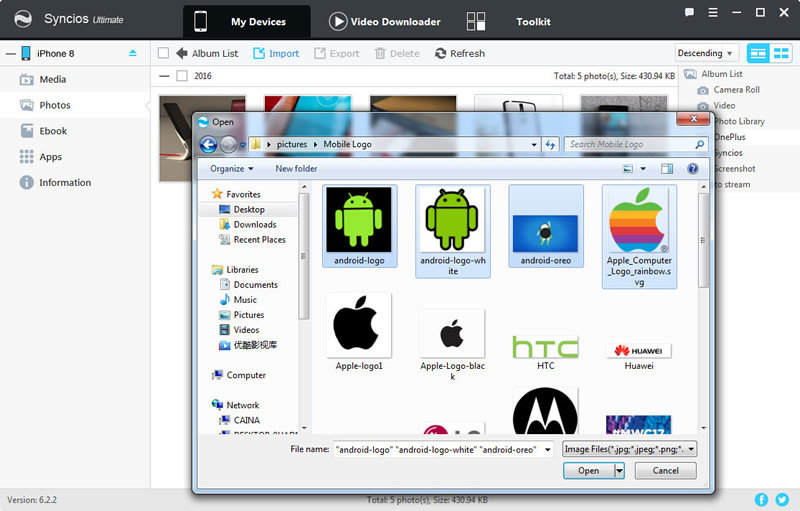This screenshot has height=511, width=800.
Task: Click the Export button
Action: tap(337, 53)
